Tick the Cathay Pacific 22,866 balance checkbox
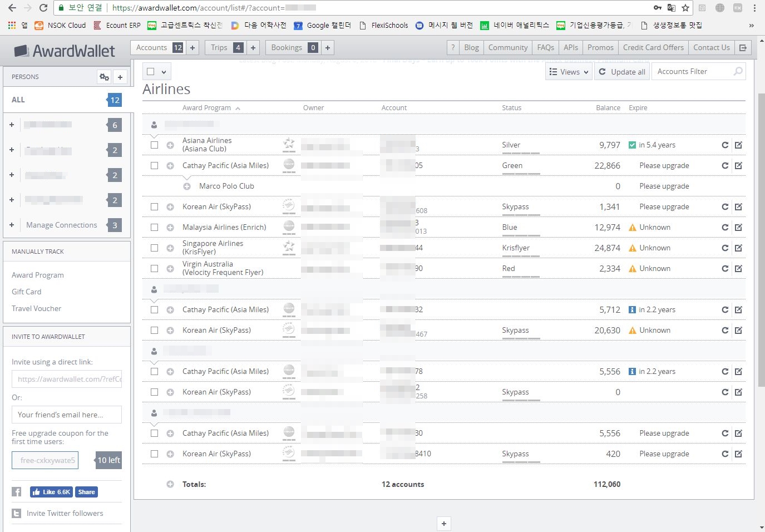 click(155, 165)
